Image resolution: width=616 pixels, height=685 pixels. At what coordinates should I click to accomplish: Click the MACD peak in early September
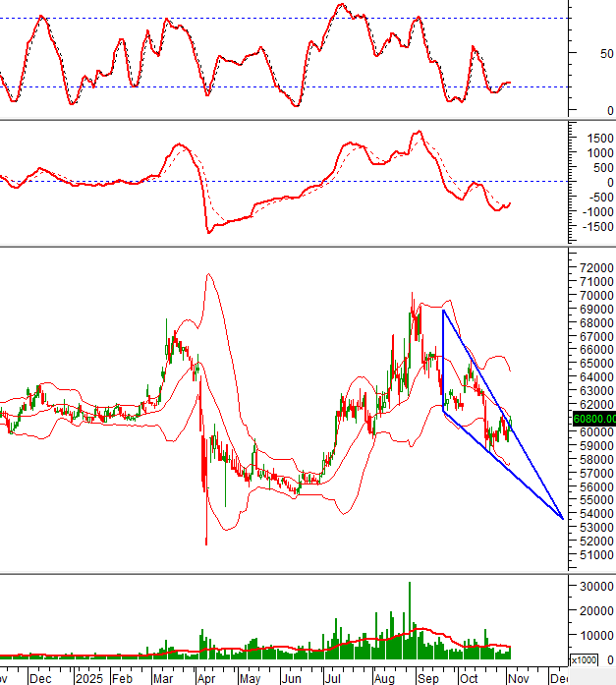(417, 132)
